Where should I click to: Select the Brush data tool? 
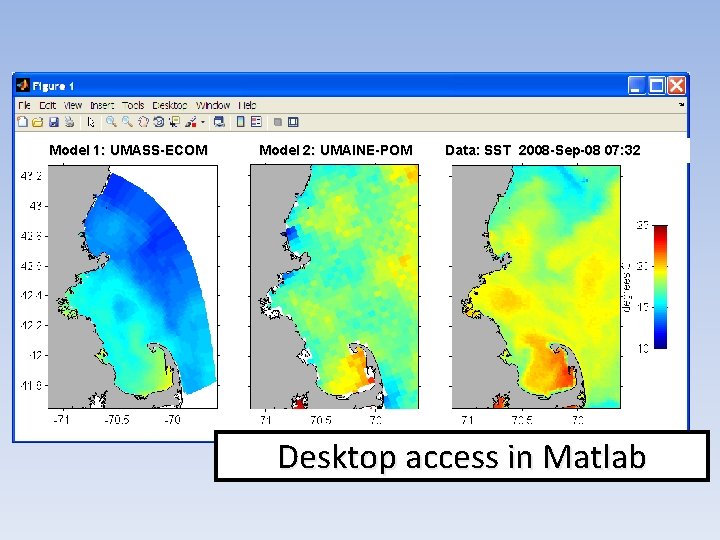[191, 122]
